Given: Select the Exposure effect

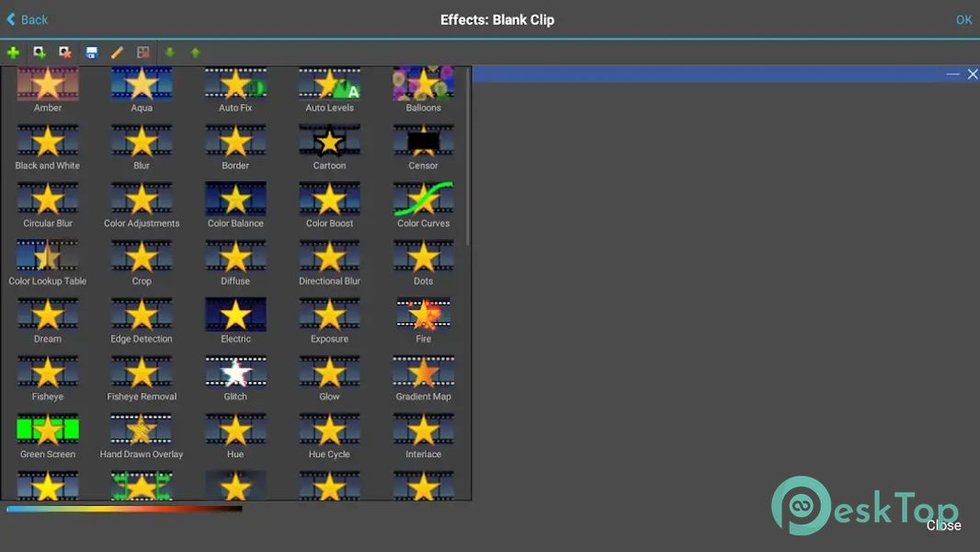Looking at the screenshot, I should pyautogui.click(x=329, y=321).
